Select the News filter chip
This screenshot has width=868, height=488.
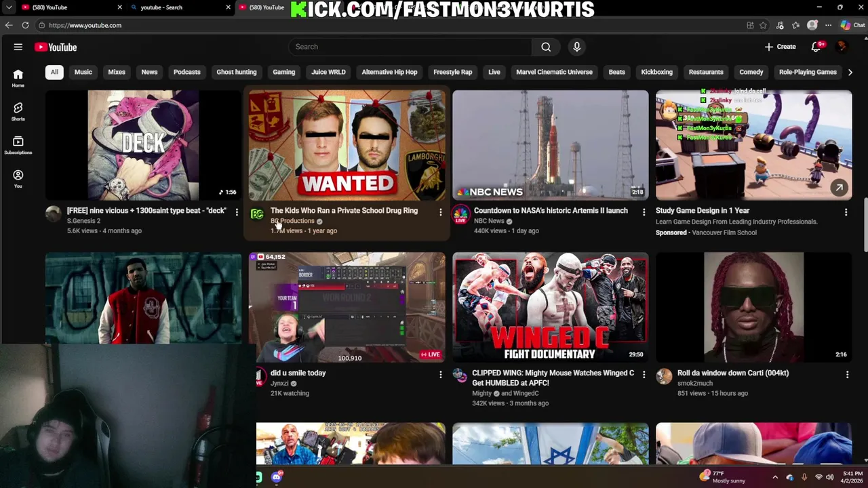(149, 72)
